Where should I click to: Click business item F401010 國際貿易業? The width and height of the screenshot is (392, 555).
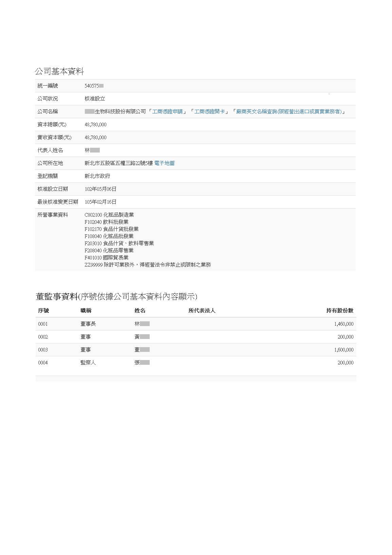(x=106, y=257)
